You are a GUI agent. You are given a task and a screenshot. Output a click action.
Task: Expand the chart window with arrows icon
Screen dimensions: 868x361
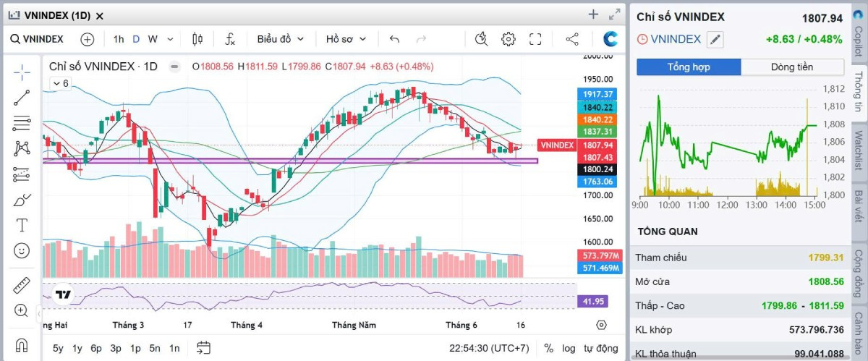pyautogui.click(x=615, y=14)
